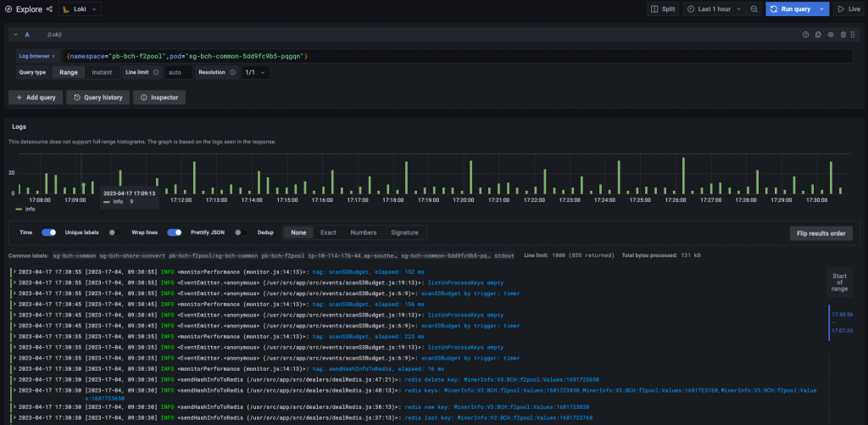Viewport: 868px width, 425px height.
Task: Click Resolution info icon
Action: click(x=232, y=72)
